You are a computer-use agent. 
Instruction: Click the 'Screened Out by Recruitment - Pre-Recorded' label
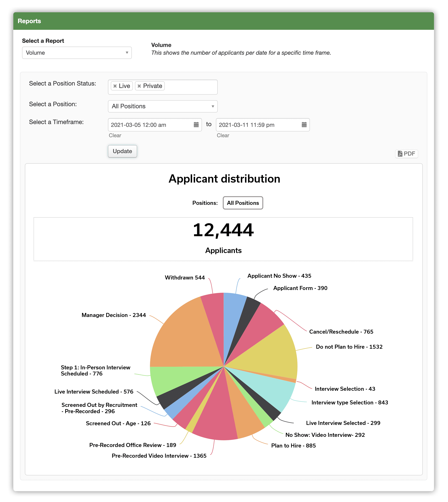[x=99, y=408]
